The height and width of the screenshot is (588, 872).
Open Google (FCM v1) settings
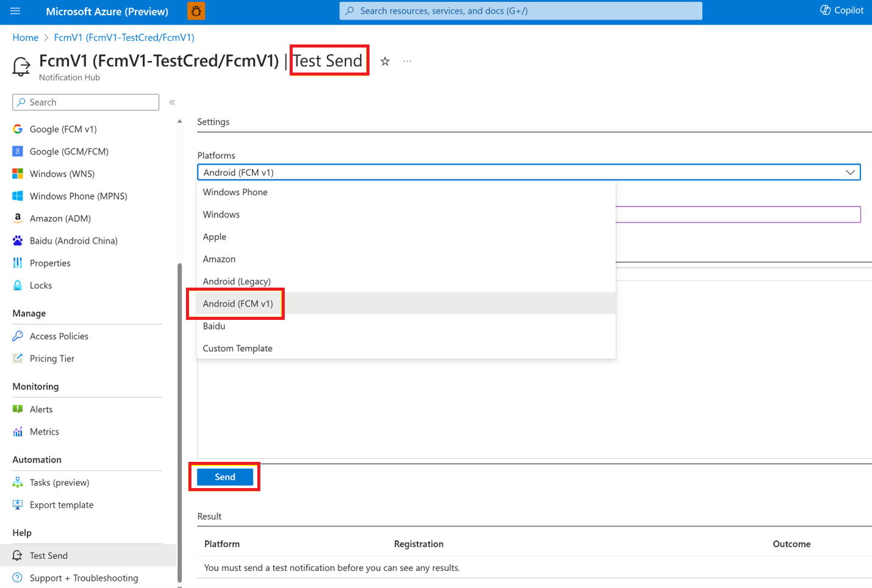(63, 129)
